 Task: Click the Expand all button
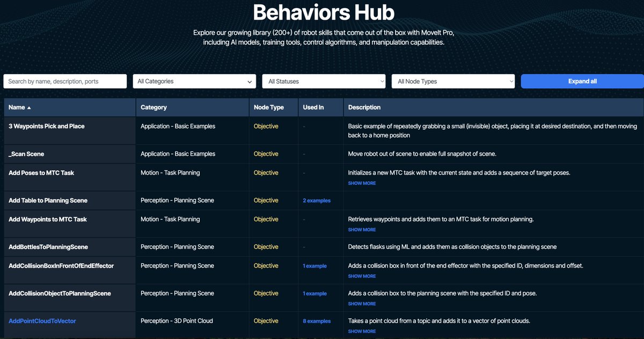click(x=582, y=81)
